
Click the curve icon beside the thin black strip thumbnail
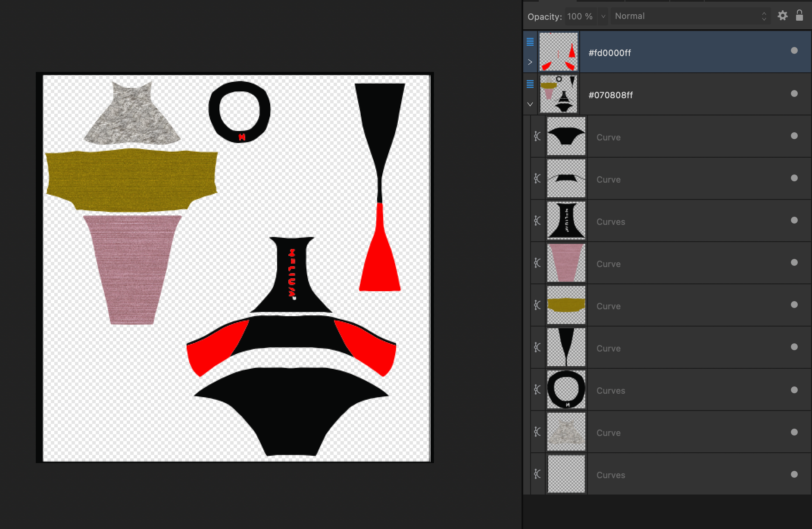pos(537,178)
